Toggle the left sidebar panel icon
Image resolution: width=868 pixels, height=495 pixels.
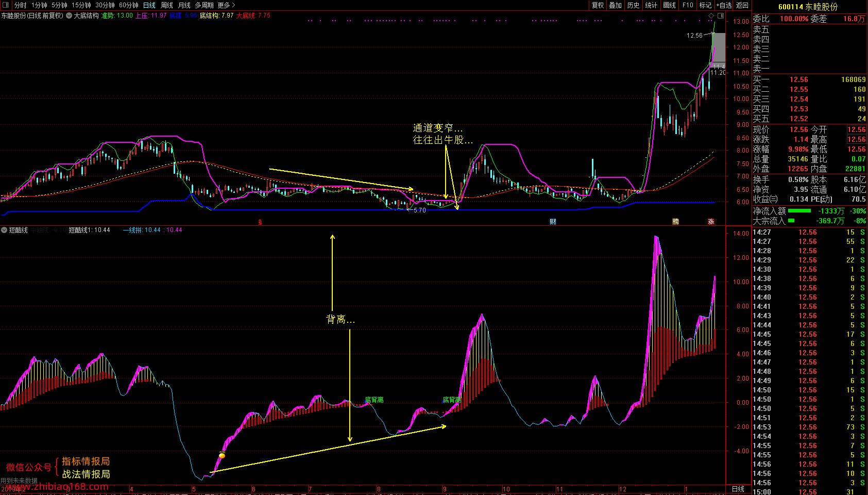pos(6,5)
